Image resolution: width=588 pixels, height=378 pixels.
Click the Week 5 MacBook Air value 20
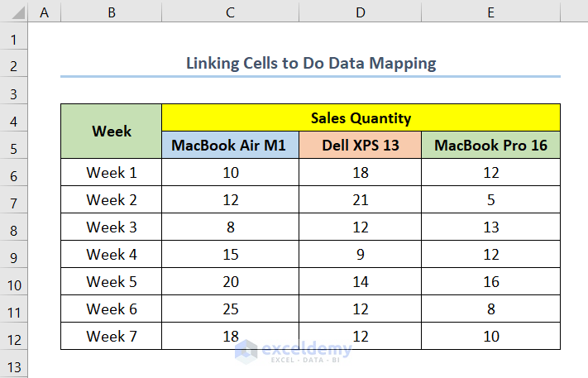(x=229, y=282)
